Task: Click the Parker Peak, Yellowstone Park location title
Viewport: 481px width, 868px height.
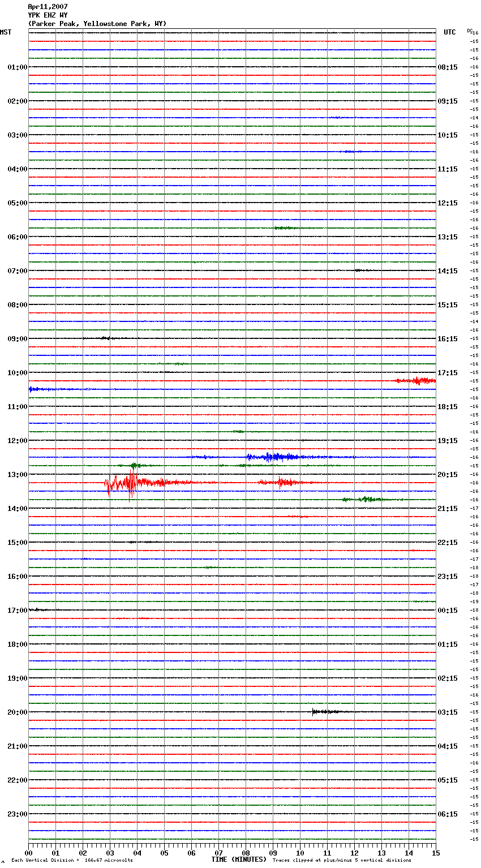Action: (x=97, y=24)
